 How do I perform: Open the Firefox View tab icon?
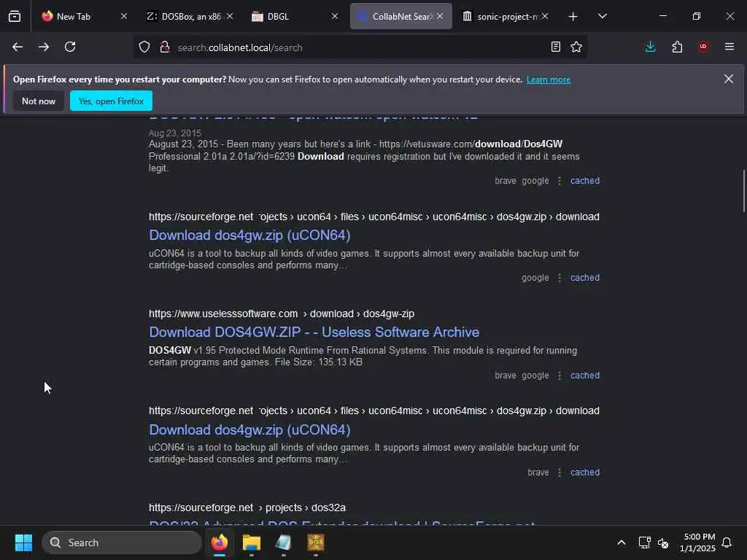[15, 16]
